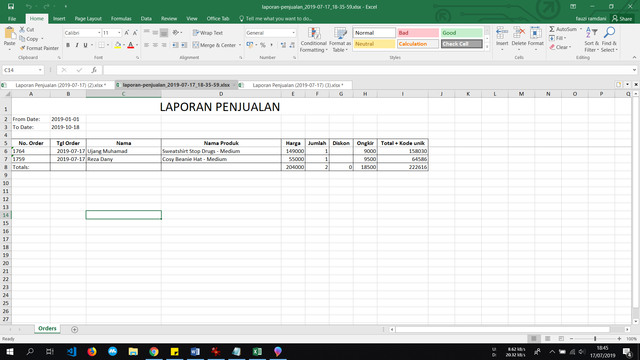The width and height of the screenshot is (640, 360).
Task: Add a new sheet with plus icon
Action: coord(74,329)
